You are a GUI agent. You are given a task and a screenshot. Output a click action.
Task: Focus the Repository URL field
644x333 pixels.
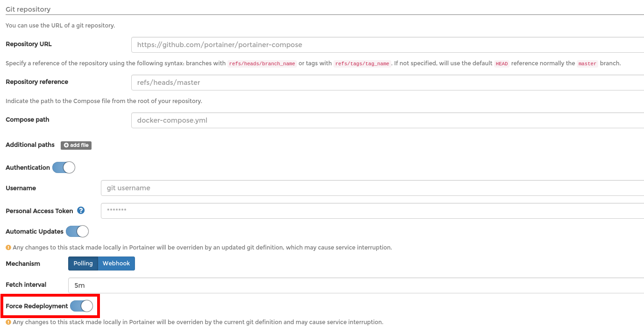coord(388,45)
